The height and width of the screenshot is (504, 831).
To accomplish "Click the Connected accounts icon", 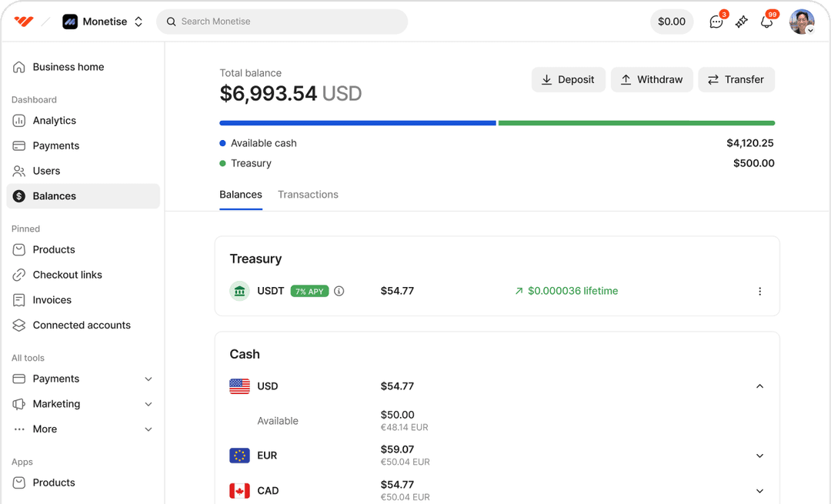I will [18, 325].
